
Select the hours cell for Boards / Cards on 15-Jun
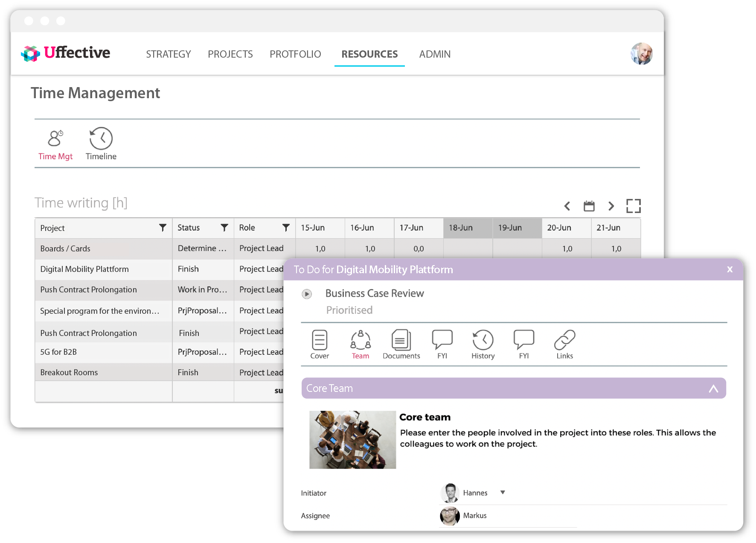pos(320,248)
